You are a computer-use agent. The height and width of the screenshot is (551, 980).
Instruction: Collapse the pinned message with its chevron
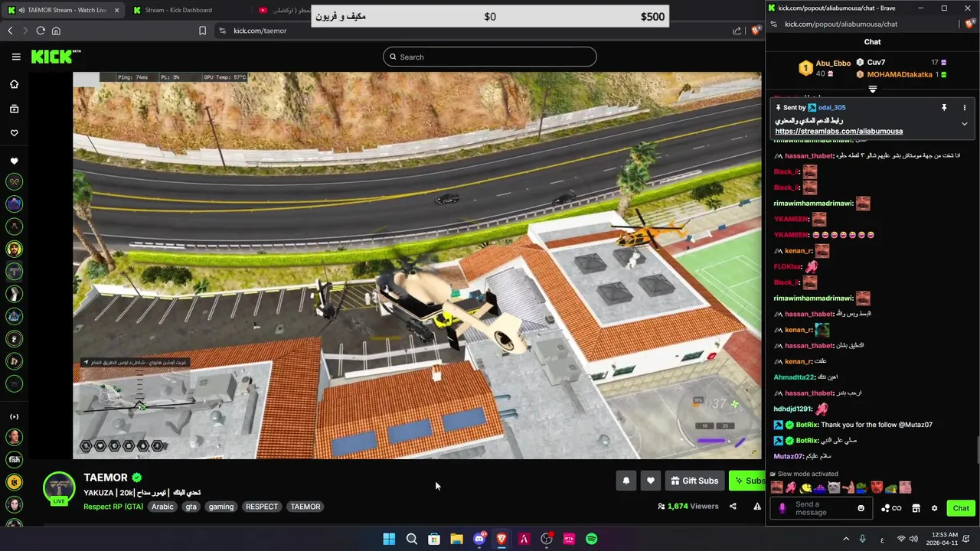click(x=964, y=123)
